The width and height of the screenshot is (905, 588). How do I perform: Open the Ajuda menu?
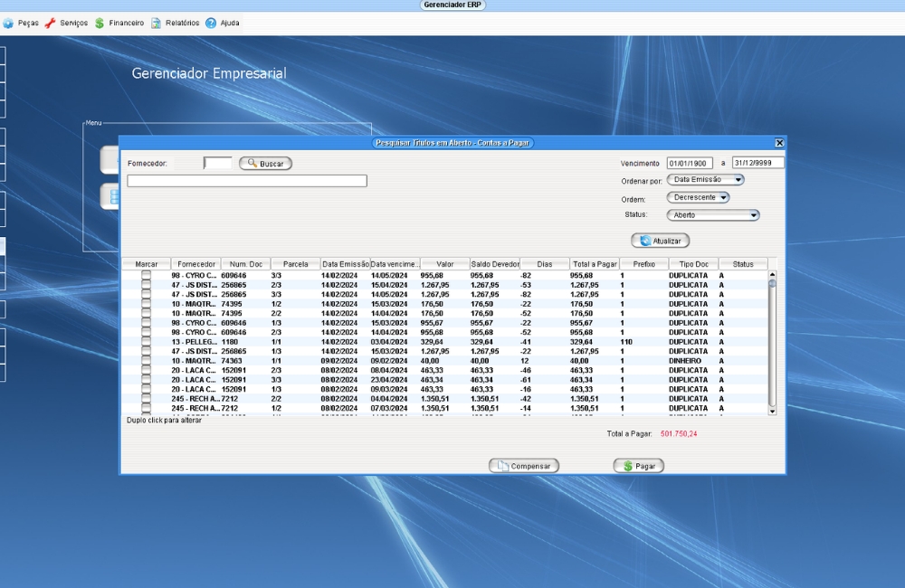(223, 24)
